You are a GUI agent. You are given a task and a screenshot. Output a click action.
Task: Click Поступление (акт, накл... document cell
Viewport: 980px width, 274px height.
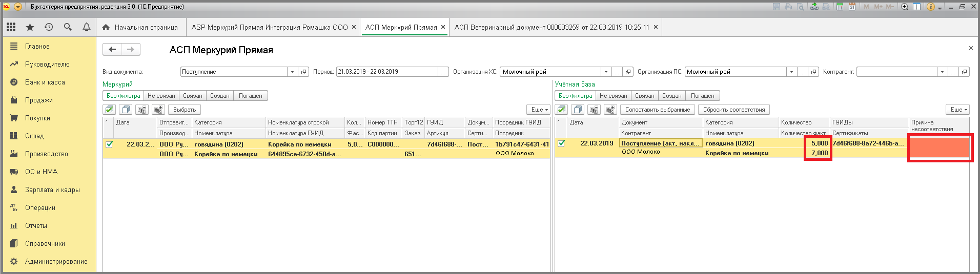coord(661,143)
